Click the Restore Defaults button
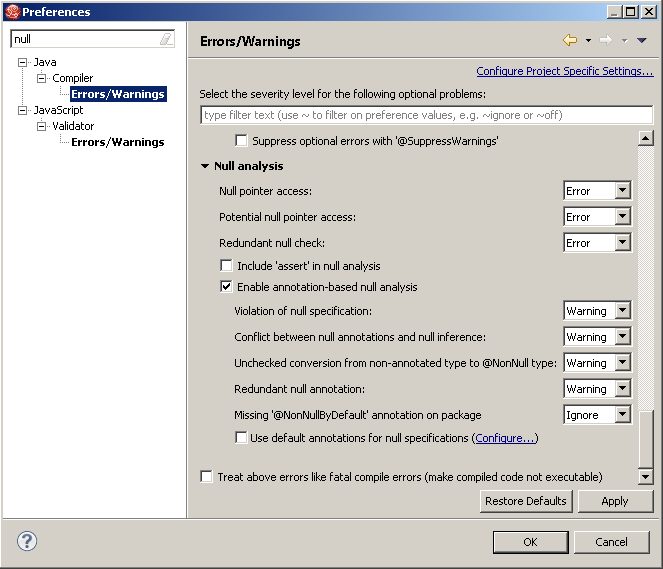This screenshot has height=569, width=663. click(526, 501)
